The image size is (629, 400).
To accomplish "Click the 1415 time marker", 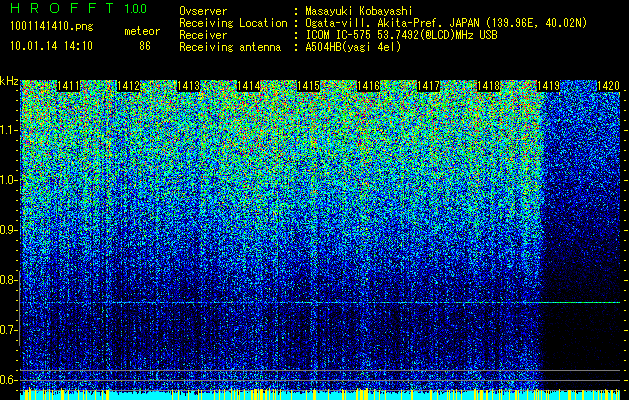I will [308, 85].
